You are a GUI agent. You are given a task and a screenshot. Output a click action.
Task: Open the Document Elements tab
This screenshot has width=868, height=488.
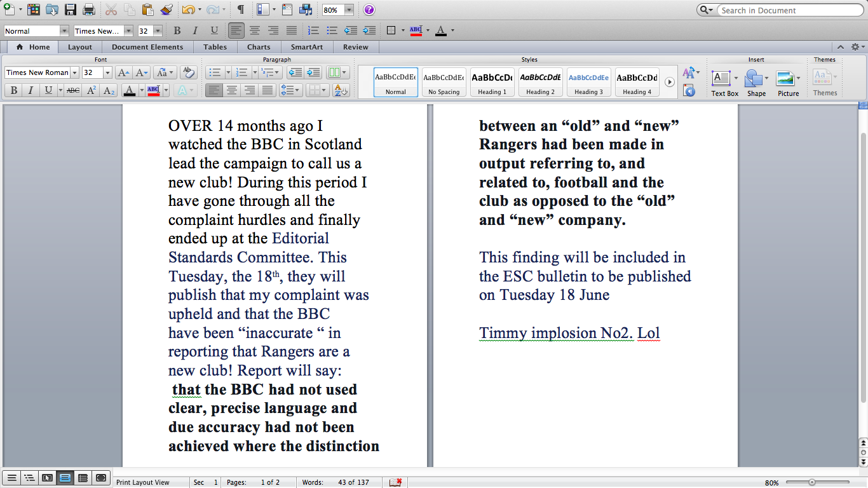[x=147, y=47]
